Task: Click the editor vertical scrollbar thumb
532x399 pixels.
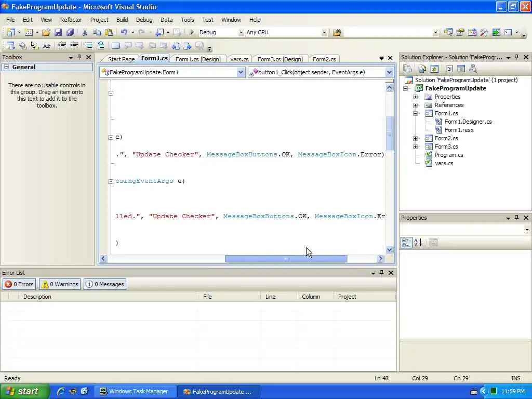Action: click(x=390, y=134)
